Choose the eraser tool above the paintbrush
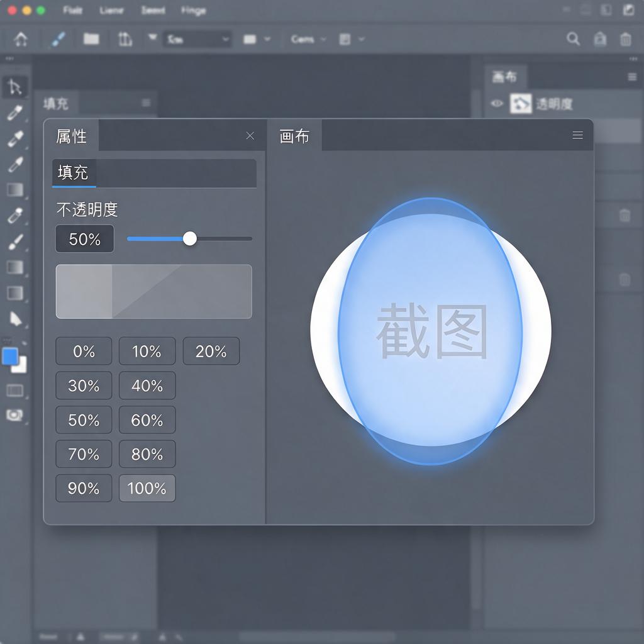 pyautogui.click(x=15, y=216)
